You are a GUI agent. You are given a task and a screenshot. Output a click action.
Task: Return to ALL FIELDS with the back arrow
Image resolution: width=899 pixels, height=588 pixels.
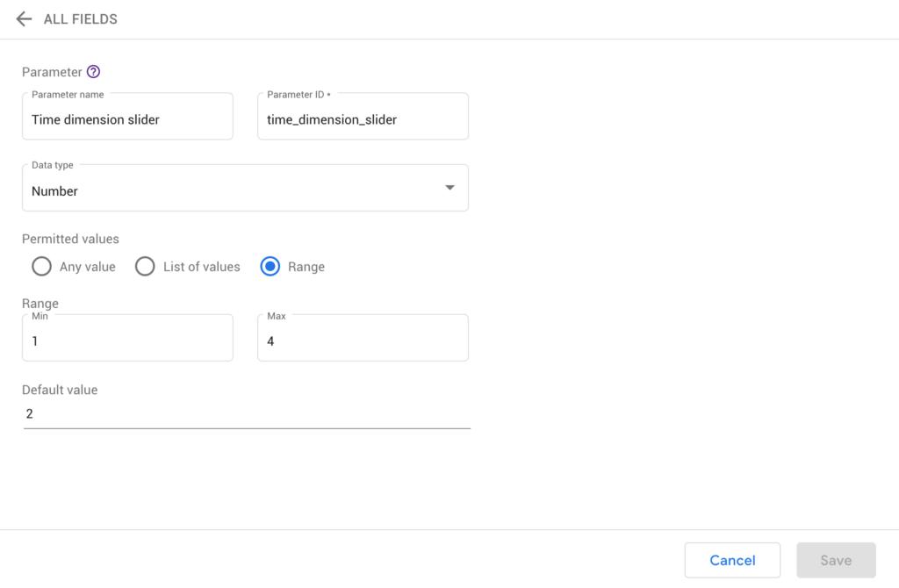(24, 18)
